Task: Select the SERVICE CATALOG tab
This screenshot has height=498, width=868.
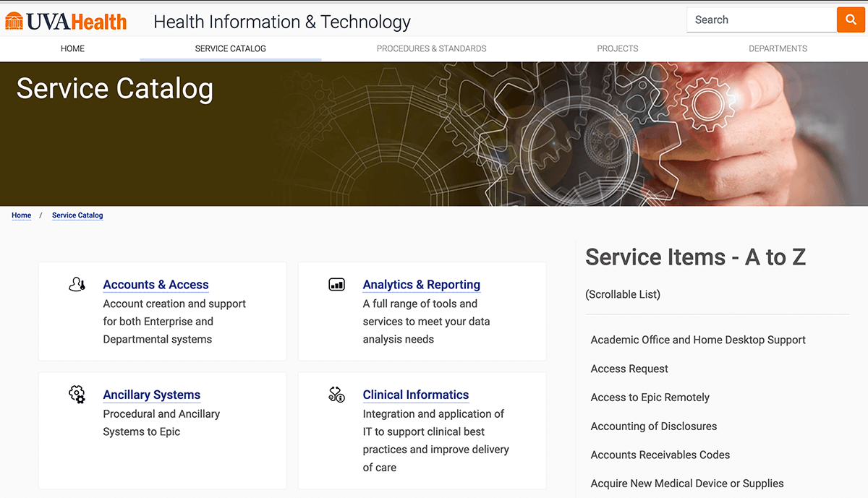Action: click(x=230, y=48)
